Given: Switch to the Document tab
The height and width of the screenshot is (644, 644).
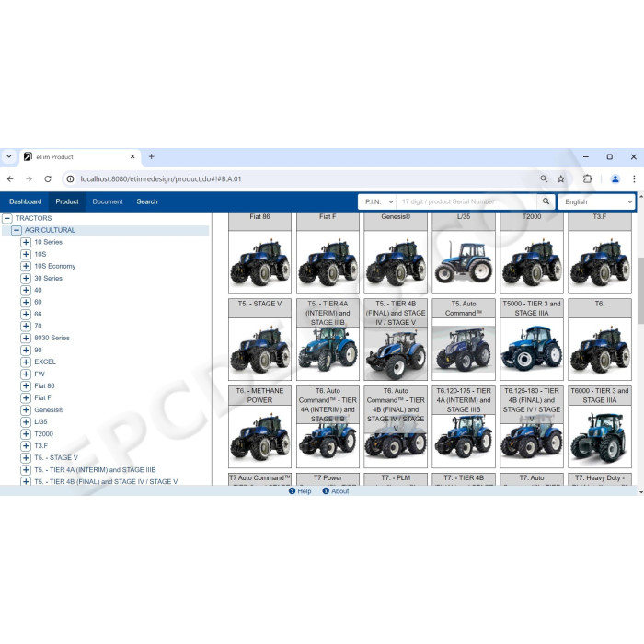Looking at the screenshot, I should click(108, 201).
